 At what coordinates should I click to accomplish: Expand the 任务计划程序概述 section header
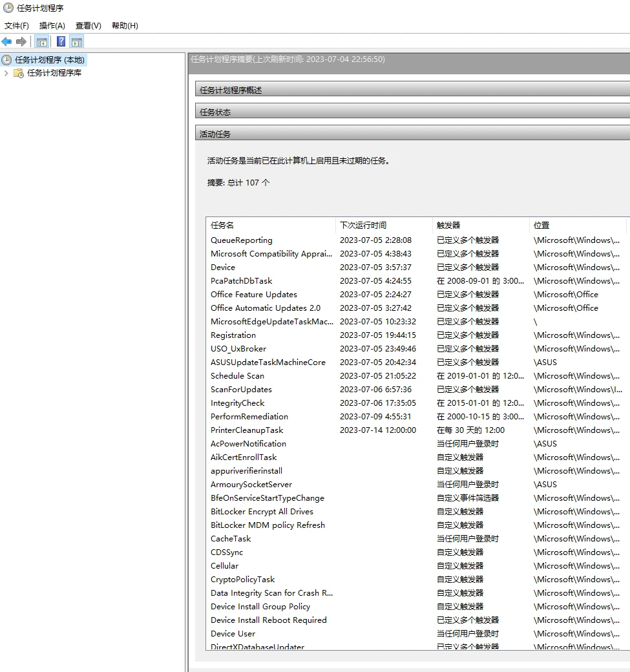pos(412,90)
